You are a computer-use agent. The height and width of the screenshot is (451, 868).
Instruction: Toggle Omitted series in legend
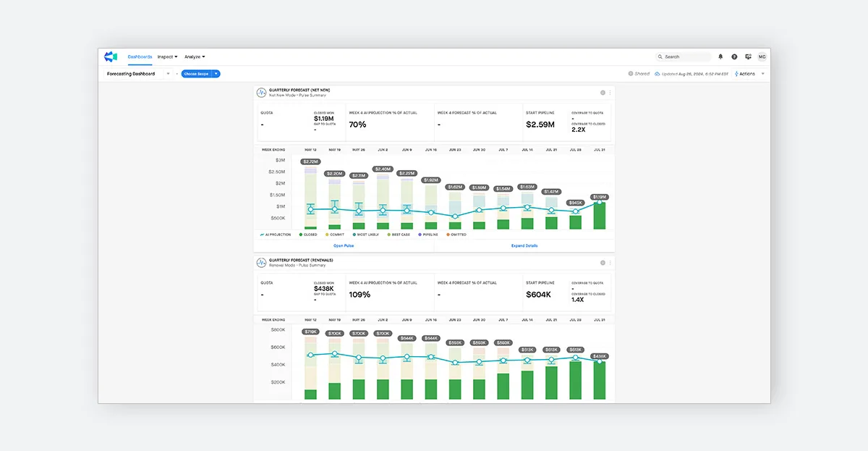[x=458, y=235]
